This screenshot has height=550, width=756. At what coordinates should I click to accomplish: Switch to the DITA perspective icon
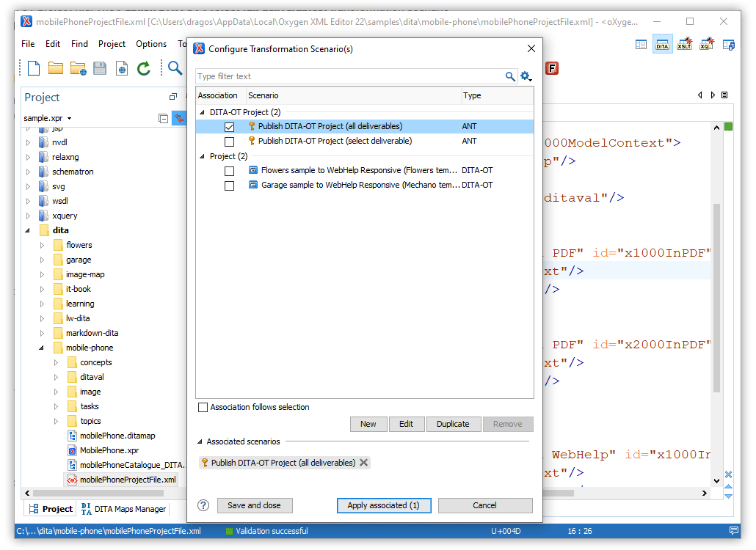(663, 44)
